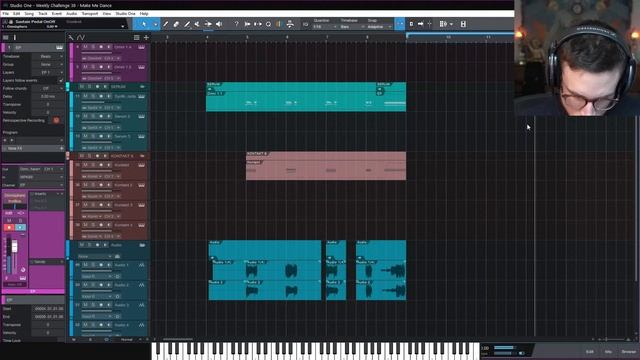Select the Range tool

(166, 24)
